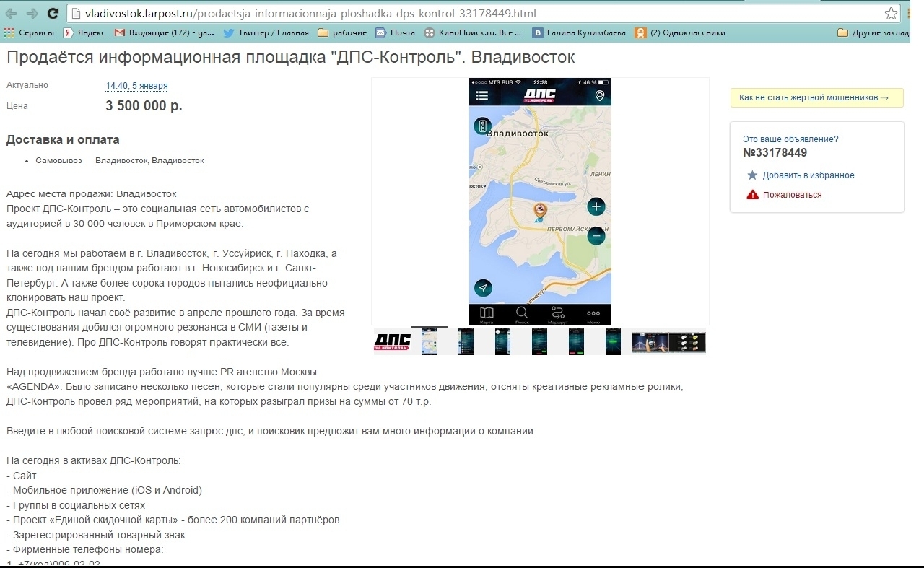Image resolution: width=924 pixels, height=568 pixels.
Task: Click the route icon in phone bottom bar
Action: tap(557, 314)
